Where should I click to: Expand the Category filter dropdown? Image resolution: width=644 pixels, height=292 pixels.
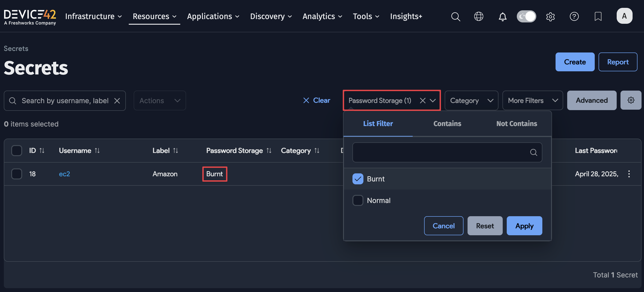coord(471,100)
